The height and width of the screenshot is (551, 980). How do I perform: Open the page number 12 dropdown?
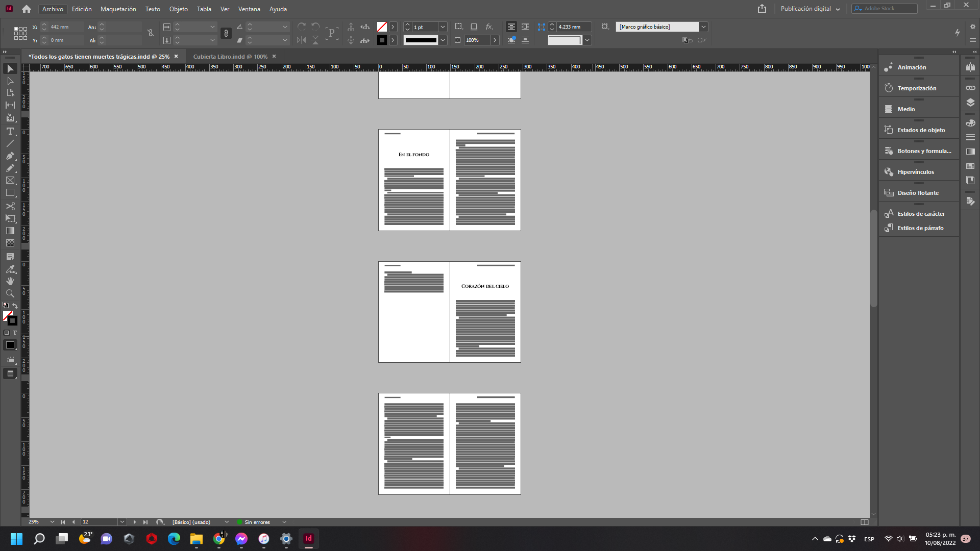[x=122, y=522]
